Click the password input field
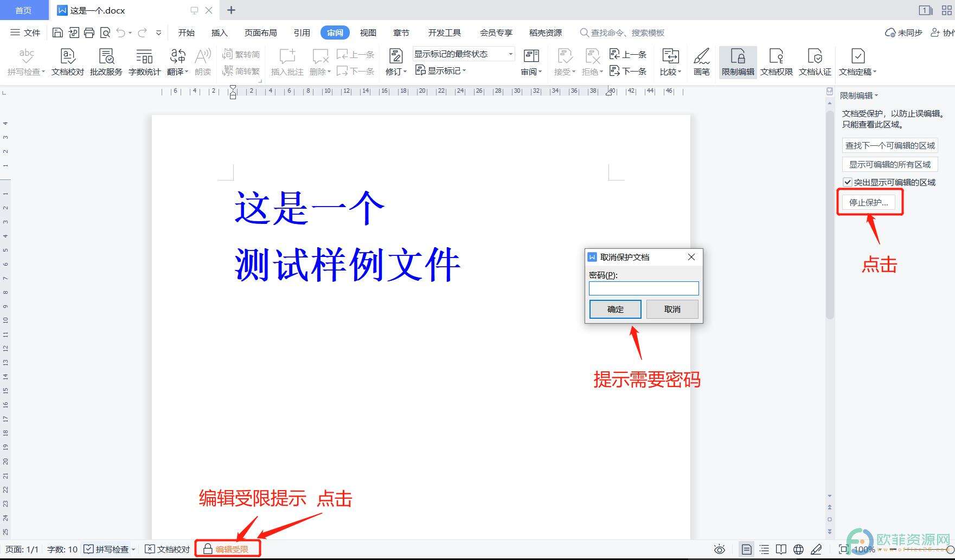Image resolution: width=955 pixels, height=560 pixels. 644,288
